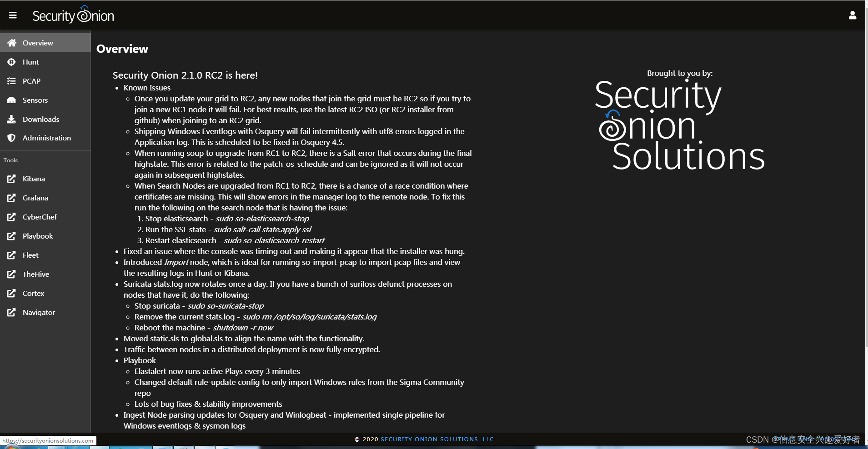Click the large Security Onion Solutions logo
This screenshot has width=868, height=449.
680,125
